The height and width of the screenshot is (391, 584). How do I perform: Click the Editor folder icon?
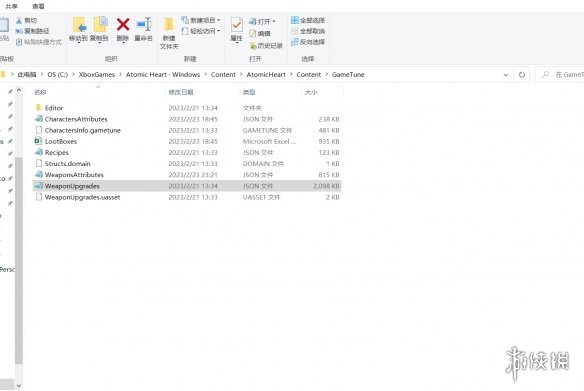point(38,107)
